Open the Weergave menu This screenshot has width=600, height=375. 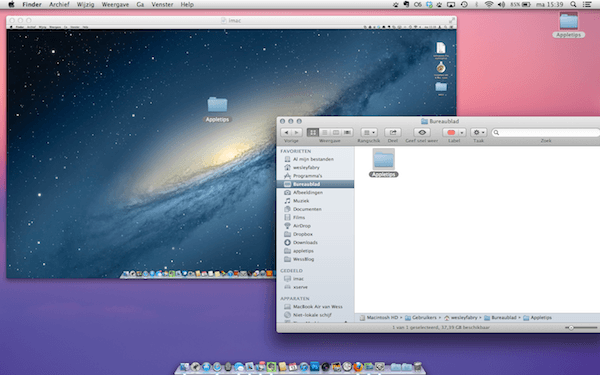click(115, 5)
